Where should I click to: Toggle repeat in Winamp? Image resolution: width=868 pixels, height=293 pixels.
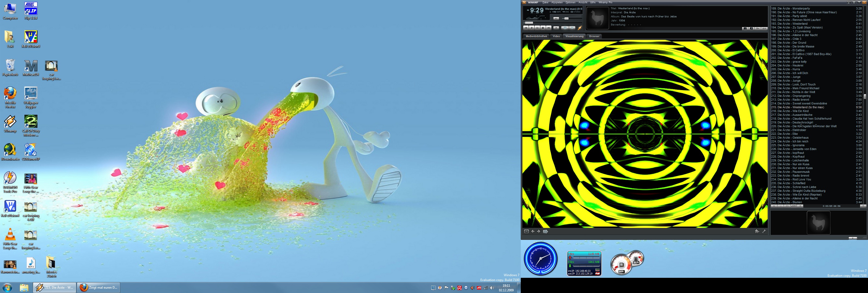572,28
